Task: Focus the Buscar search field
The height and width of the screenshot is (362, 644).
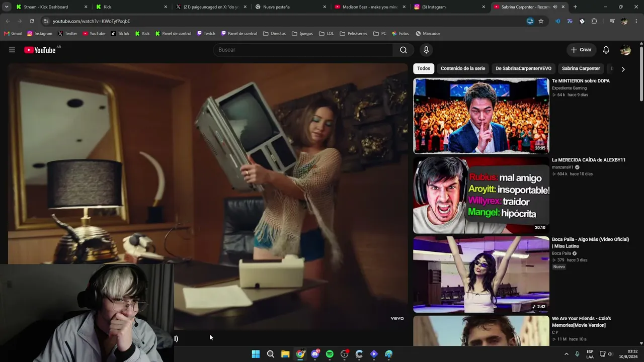Action: [x=303, y=50]
